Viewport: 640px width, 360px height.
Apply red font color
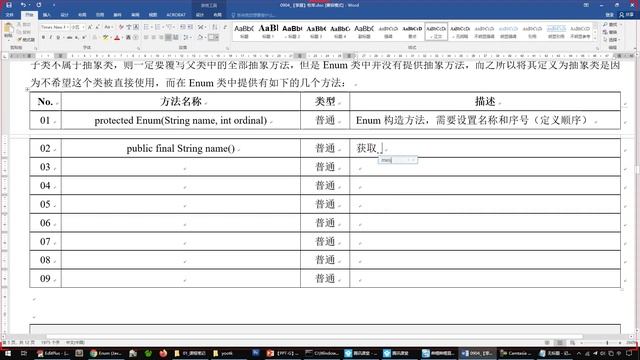tap(117, 38)
